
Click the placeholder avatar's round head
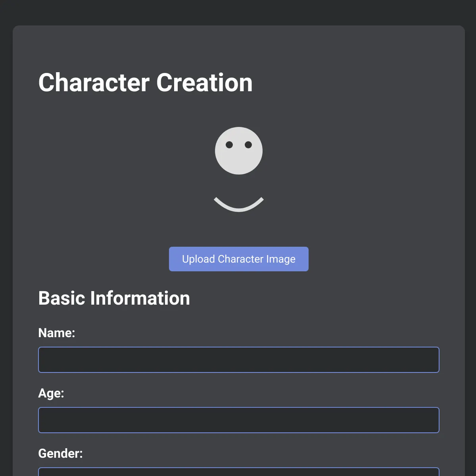pyautogui.click(x=239, y=151)
